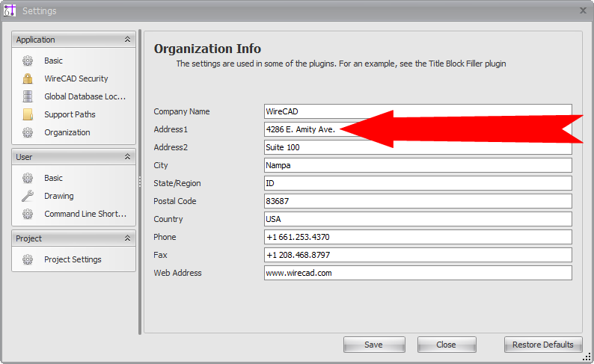Collapse the Application group
Screen dimensions: 594x364
pos(128,40)
